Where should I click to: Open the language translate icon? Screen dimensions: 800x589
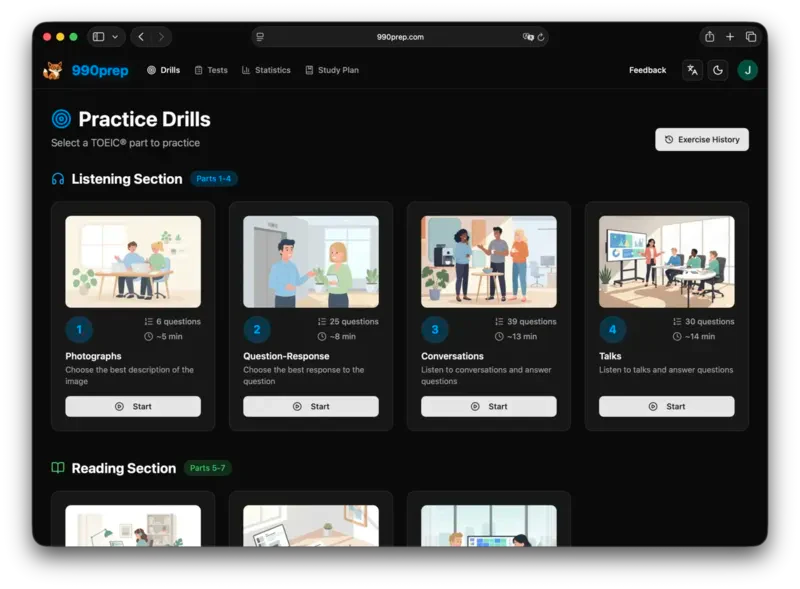(x=692, y=70)
